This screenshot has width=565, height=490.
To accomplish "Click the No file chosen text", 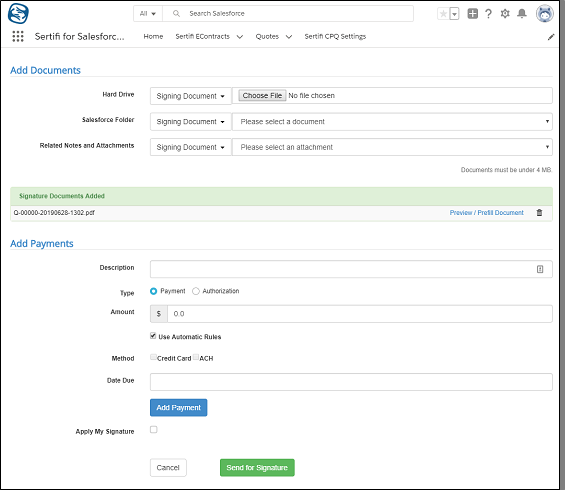I will click(x=312, y=95).
